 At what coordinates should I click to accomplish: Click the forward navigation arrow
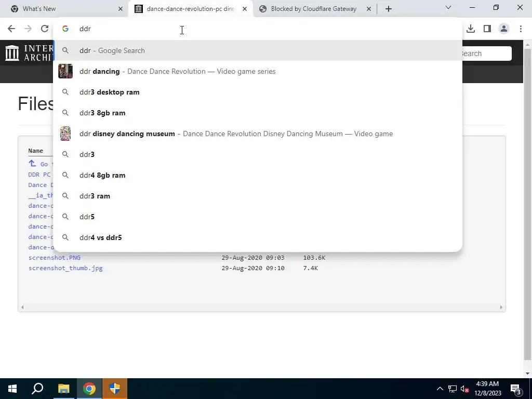point(28,29)
